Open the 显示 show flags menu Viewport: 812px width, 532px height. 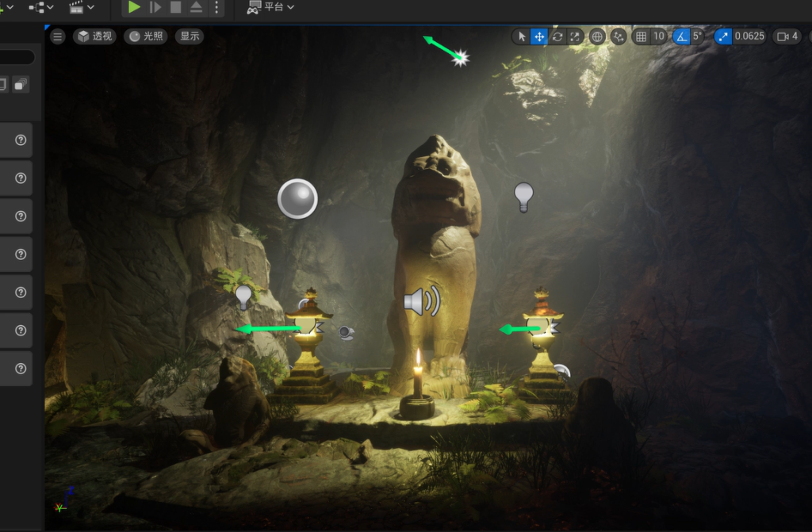pos(190,36)
